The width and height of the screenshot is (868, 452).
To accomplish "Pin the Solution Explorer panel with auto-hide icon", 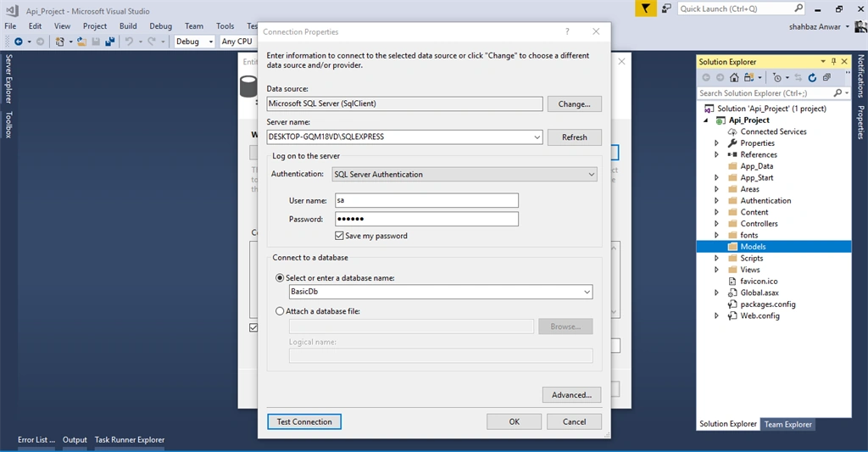I will click(834, 62).
